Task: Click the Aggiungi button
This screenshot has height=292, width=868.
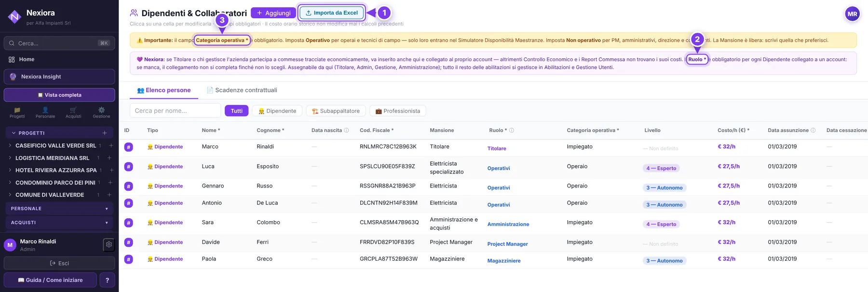Action: tap(273, 13)
